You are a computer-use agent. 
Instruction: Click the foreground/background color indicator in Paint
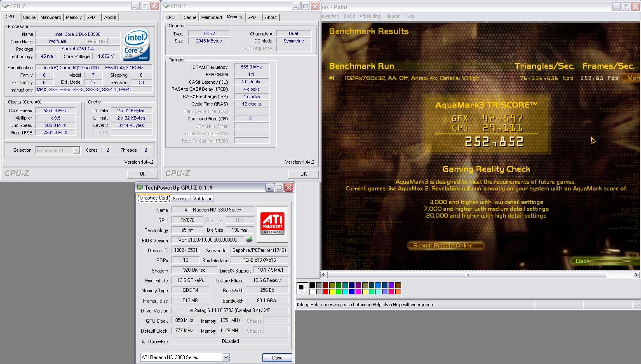303,289
